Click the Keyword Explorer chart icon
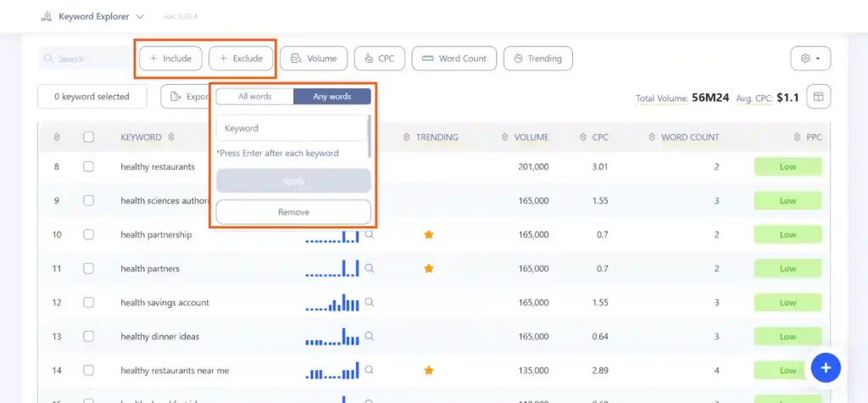The image size is (868, 403). coord(47,17)
